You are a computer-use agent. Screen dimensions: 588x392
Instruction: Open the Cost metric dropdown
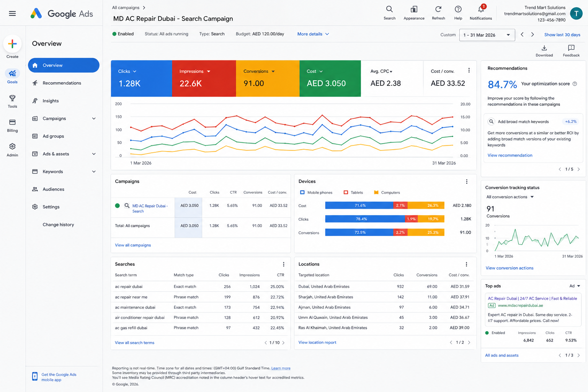(321, 72)
